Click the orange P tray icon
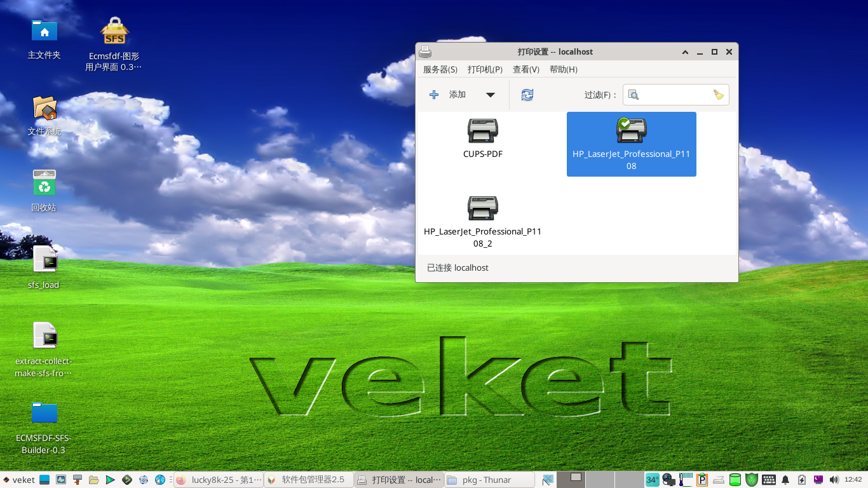 702,480
